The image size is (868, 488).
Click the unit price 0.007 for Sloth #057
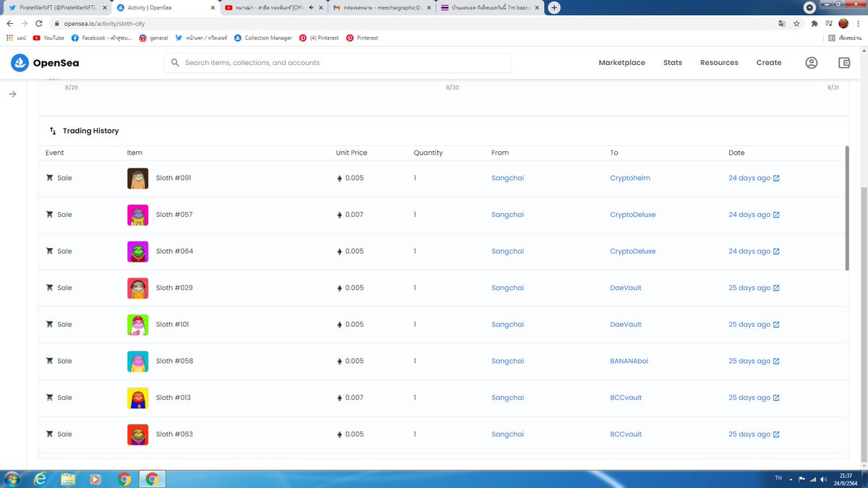point(354,215)
